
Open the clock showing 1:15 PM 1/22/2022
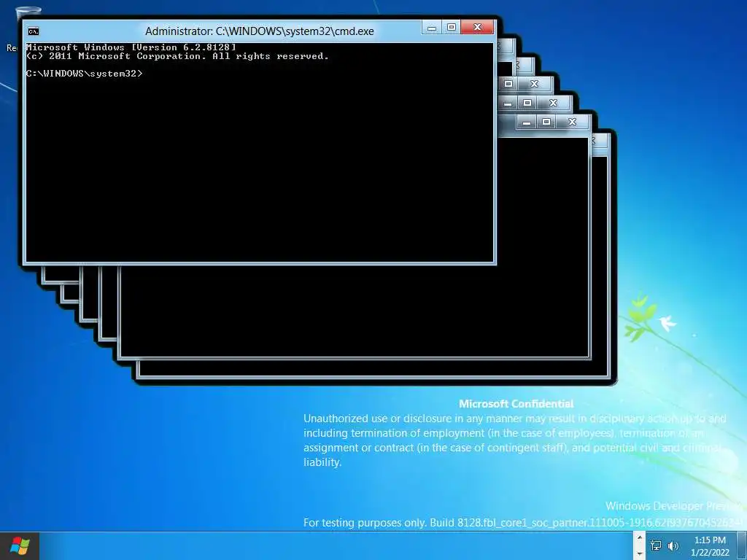click(710, 546)
